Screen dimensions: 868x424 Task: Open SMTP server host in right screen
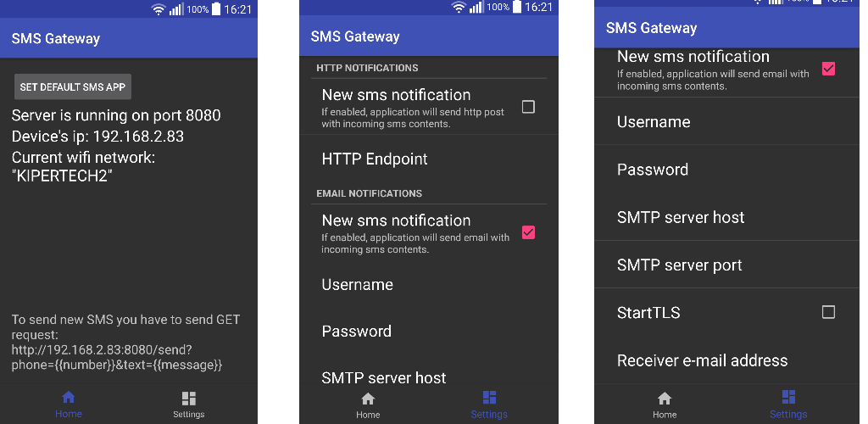click(726, 217)
